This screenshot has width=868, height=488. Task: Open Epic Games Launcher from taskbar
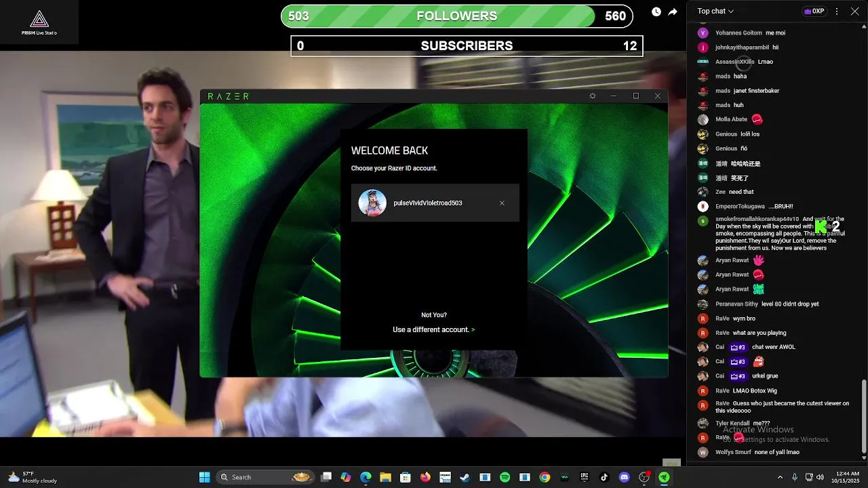coord(585,477)
